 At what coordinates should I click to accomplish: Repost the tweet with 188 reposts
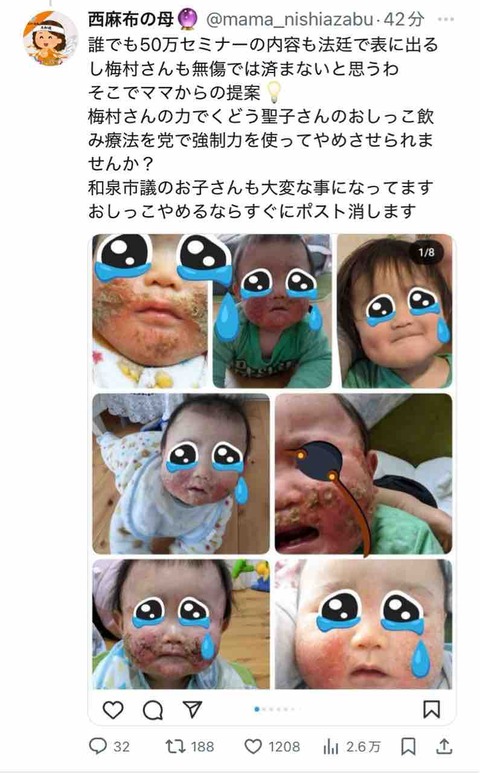coord(190,746)
